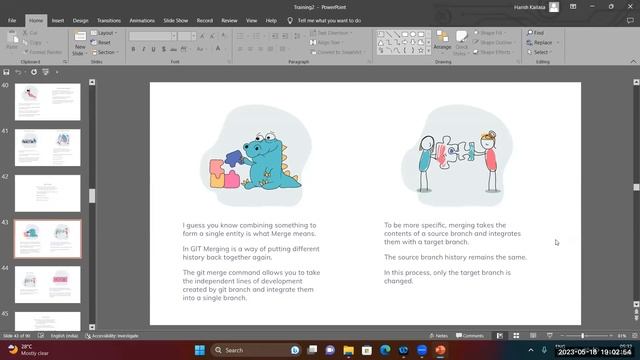Switch to the Animations tab
This screenshot has width=640, height=360.
[142, 20]
